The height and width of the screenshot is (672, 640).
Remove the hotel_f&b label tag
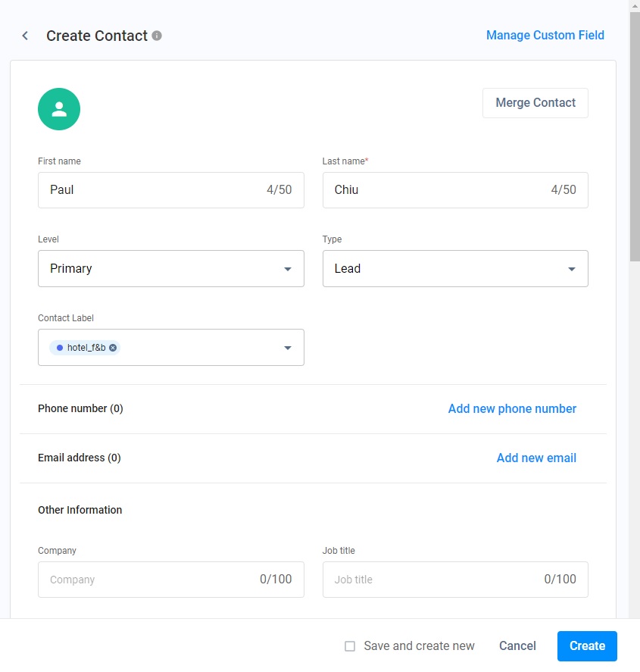[113, 348]
